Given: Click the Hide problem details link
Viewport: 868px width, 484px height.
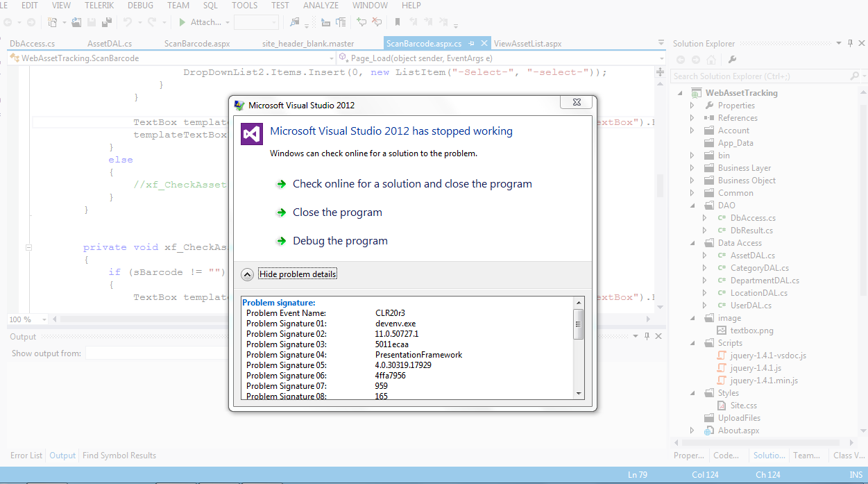Looking at the screenshot, I should [298, 274].
